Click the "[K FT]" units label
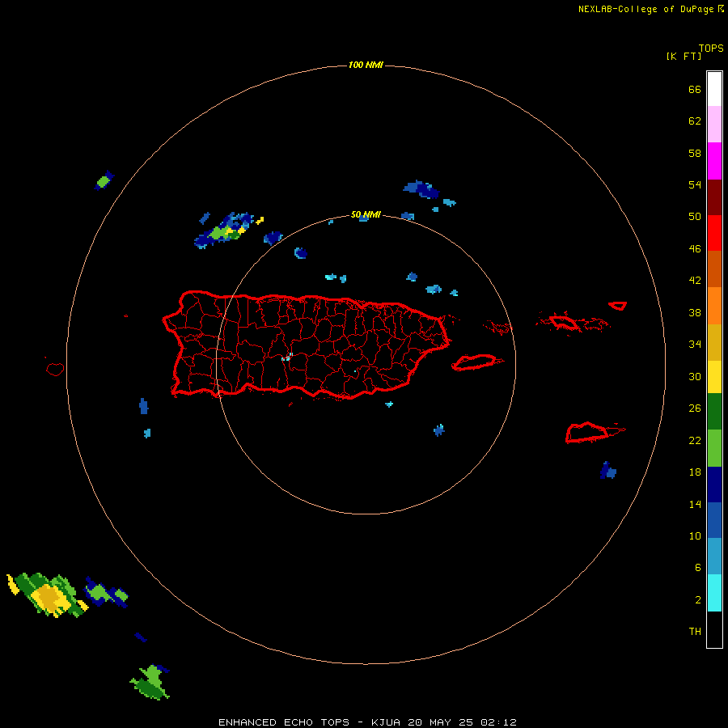The width and height of the screenshot is (728, 728). [684, 57]
